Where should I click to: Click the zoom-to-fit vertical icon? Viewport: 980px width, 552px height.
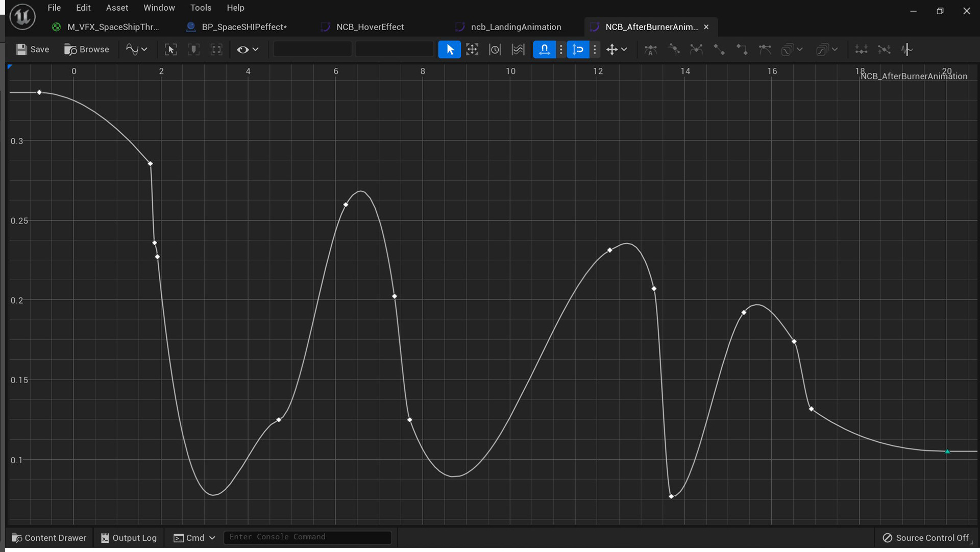click(x=193, y=49)
